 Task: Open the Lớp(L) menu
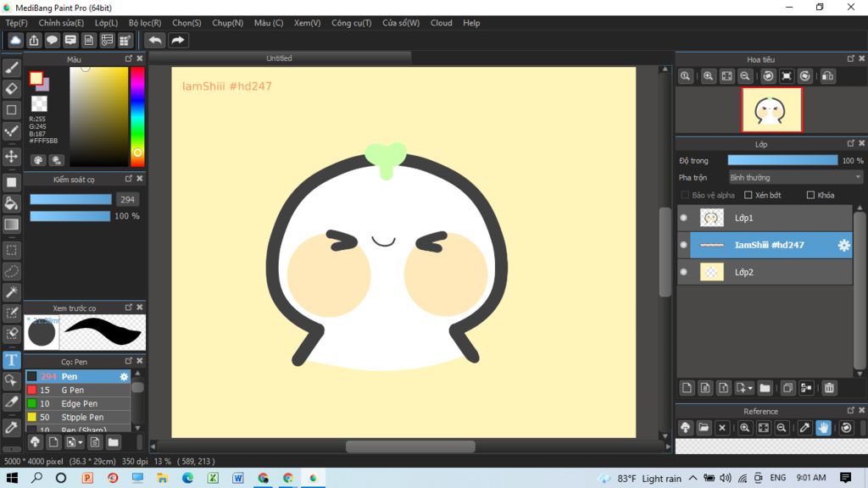pyautogui.click(x=106, y=23)
